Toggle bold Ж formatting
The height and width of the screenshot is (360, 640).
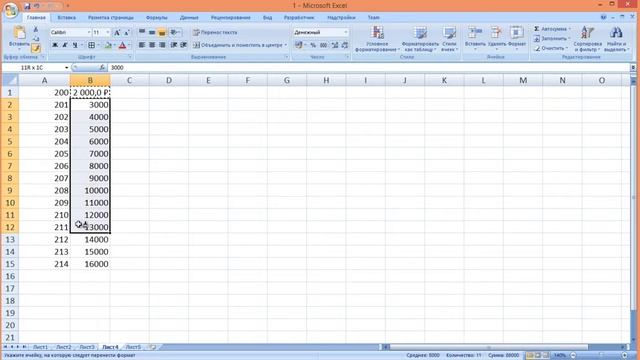point(55,45)
